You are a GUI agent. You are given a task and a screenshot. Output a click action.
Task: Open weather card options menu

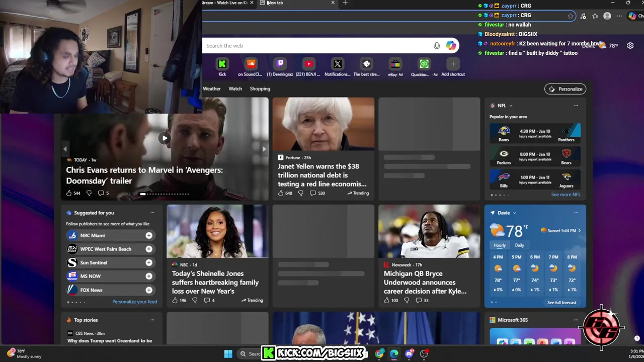pos(576,213)
